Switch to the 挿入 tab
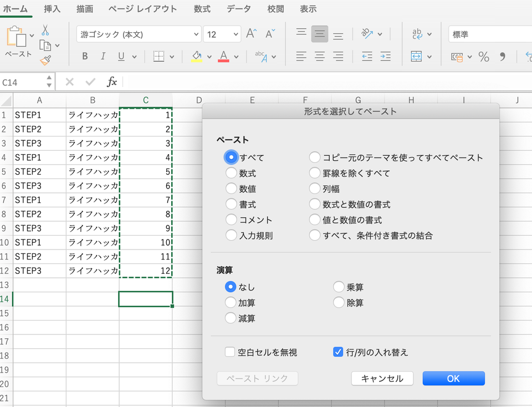532x407 pixels. [x=52, y=9]
